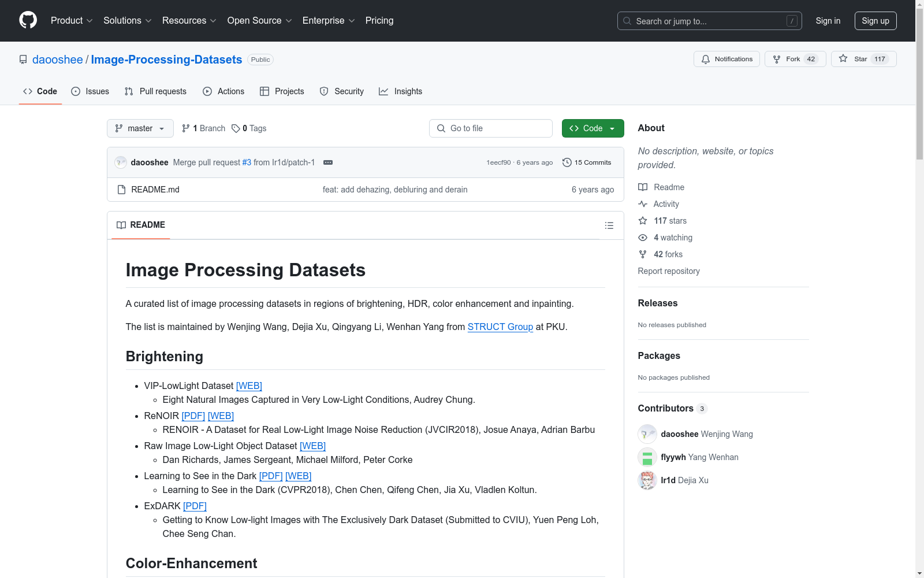Switch to the Issues tab
The height and width of the screenshot is (578, 924).
pos(90,91)
